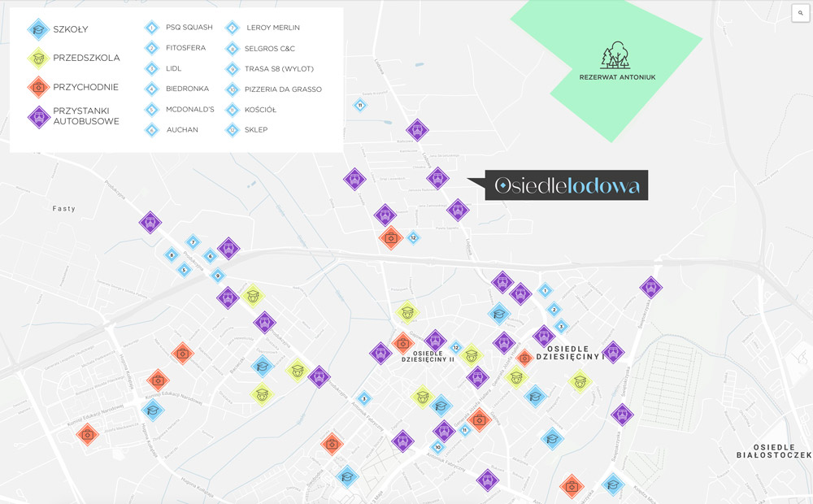Select school marker on Komisji Edukacji Narodowej street
Image resolution: width=813 pixels, height=504 pixels.
pyautogui.click(x=153, y=411)
